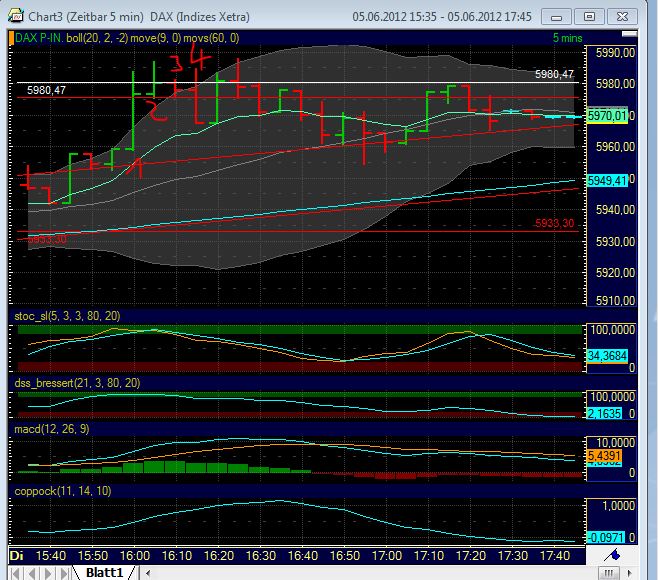Jump to first sheet with tab navigation arrow
This screenshot has height=580, width=658.
pyautogui.click(x=15, y=573)
